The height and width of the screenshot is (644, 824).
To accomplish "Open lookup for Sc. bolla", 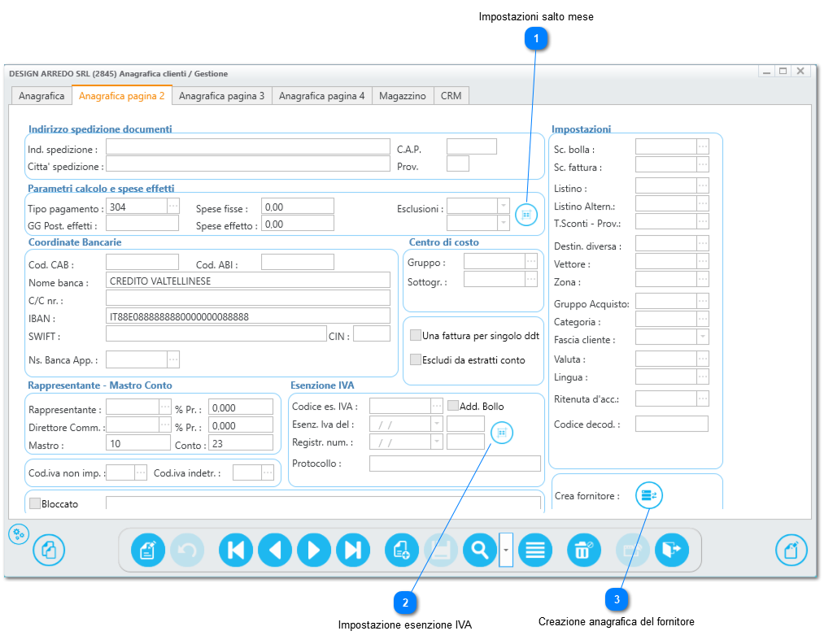I will 703,146.
